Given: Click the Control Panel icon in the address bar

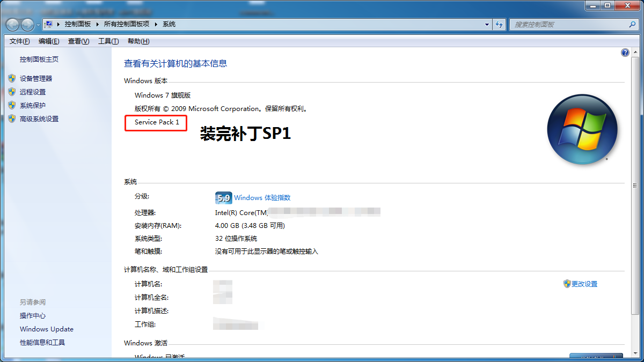Looking at the screenshot, I should pyautogui.click(x=49, y=24).
